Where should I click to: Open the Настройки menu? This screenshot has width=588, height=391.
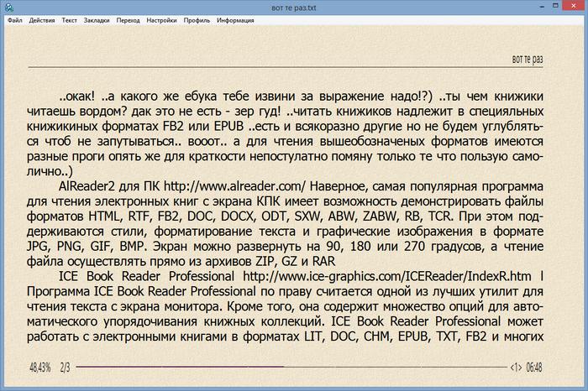point(161,20)
